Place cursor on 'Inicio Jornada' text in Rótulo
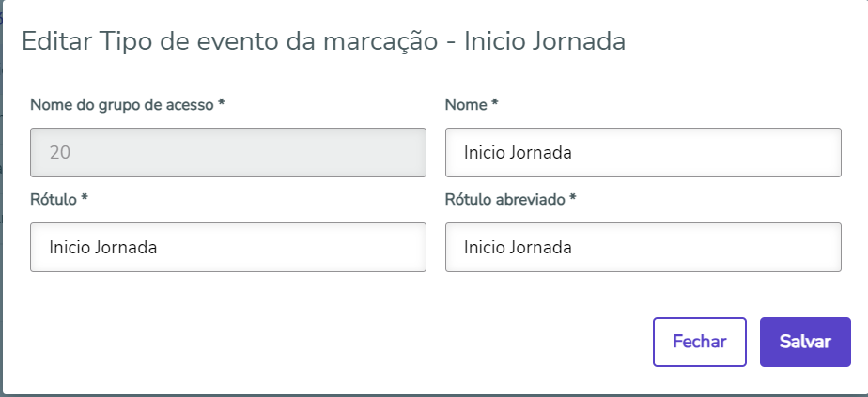This screenshot has width=868, height=397. point(102,248)
